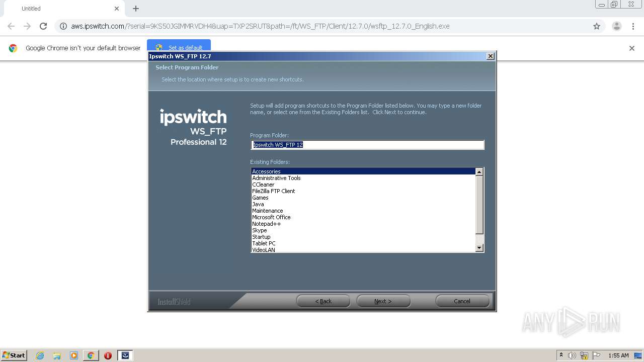Screen dimensions: 644x362
Task: Open Action Center flag icon
Action: coord(596,355)
